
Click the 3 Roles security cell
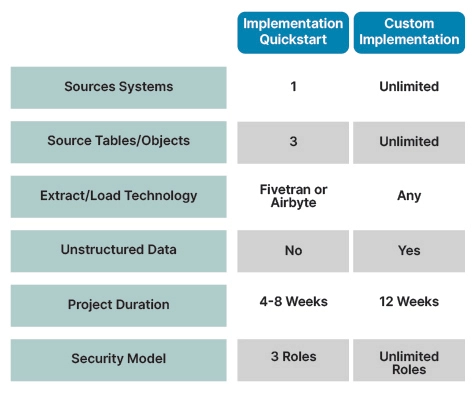293,360
